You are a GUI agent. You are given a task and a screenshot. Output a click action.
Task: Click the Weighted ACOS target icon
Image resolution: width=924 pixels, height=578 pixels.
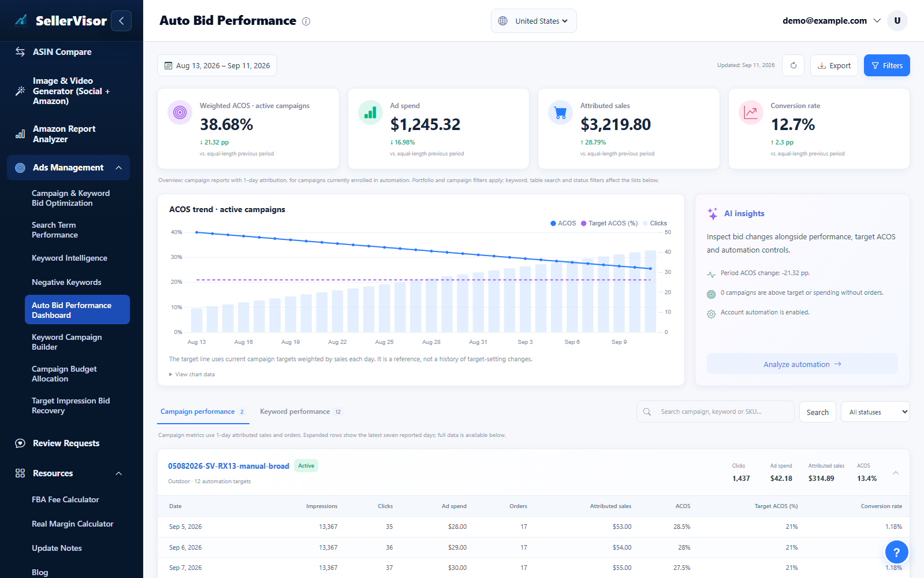click(180, 112)
